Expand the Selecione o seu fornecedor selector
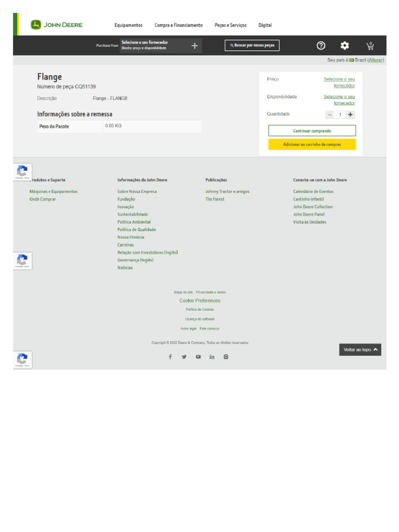Screen dimensions: 399x532 tap(161, 46)
